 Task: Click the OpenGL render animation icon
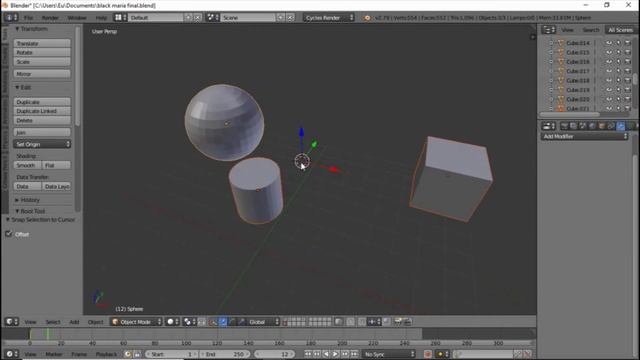pyautogui.click(x=407, y=322)
